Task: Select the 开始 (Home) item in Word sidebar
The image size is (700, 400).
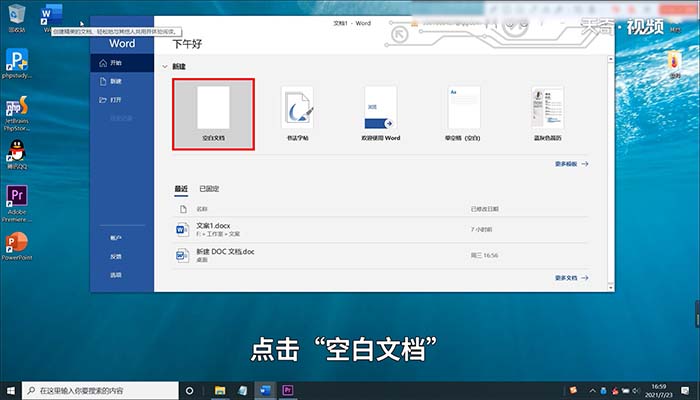Action: tap(122, 63)
